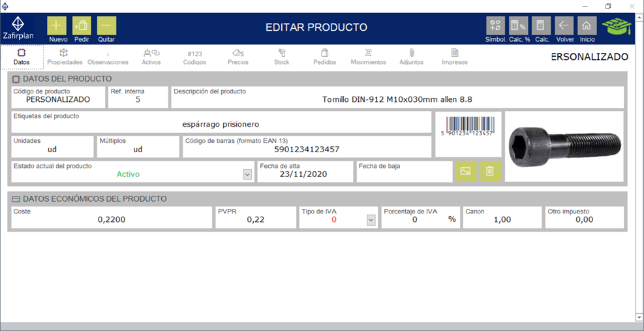
Task: Switch to the Propiedades tab
Action: tap(65, 57)
